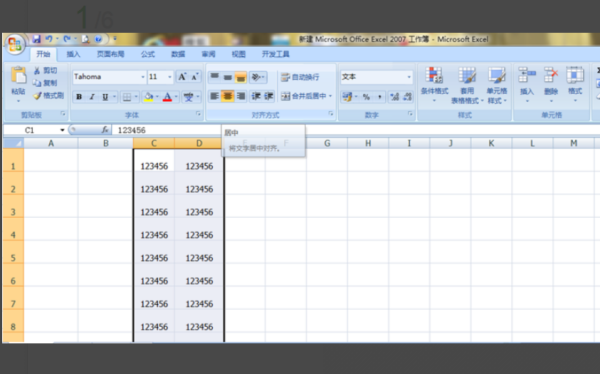Align text to top of cell
This screenshot has height=374, width=600.
[215, 77]
